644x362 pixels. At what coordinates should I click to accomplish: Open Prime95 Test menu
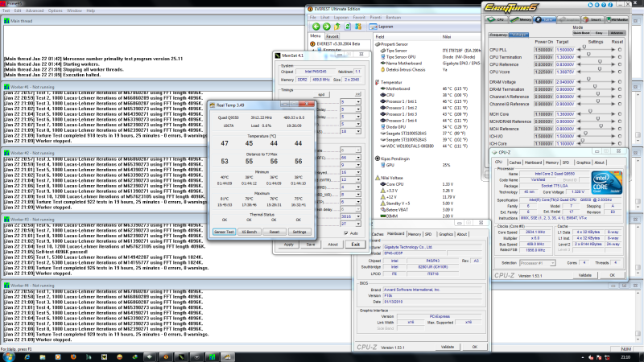coord(6,10)
